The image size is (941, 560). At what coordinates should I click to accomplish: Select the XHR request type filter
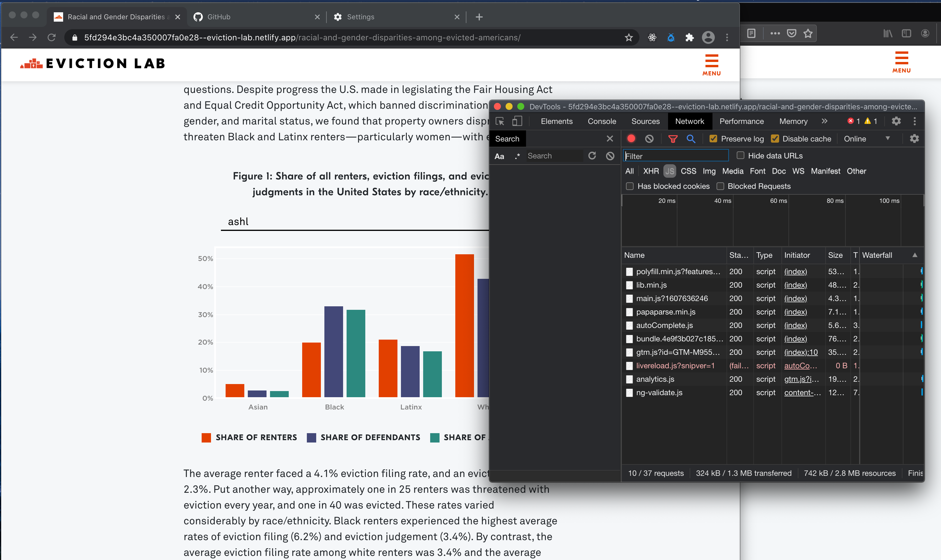(x=651, y=171)
